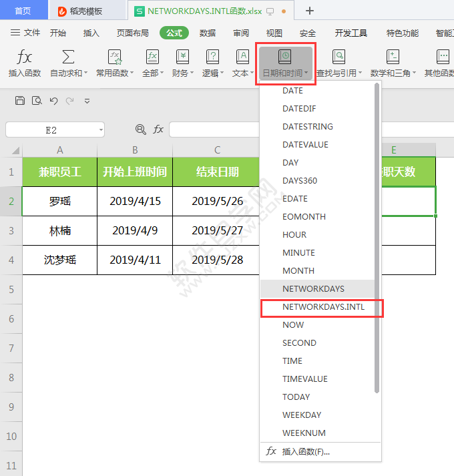
Task: Click the function list vertical scrollbar
Action: coord(377,238)
